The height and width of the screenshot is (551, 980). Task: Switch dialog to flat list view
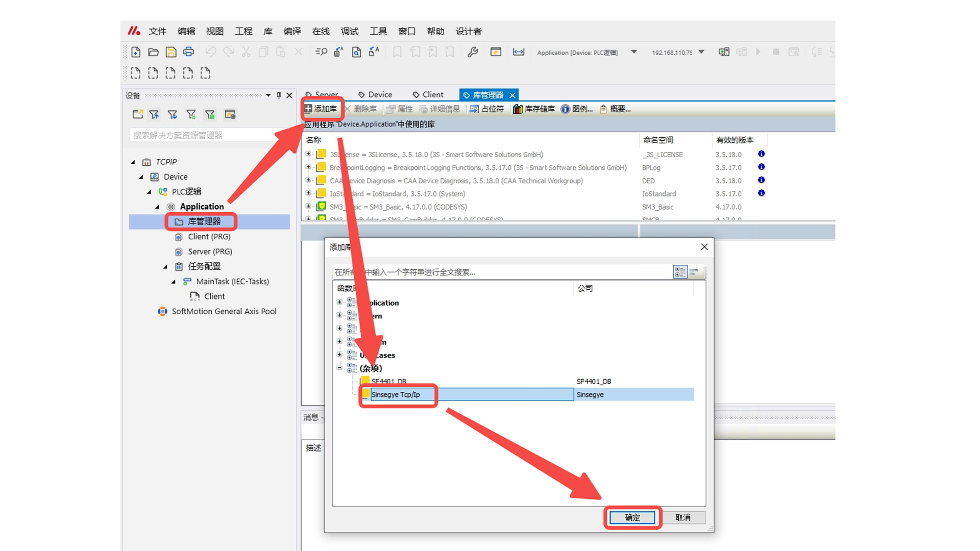click(695, 272)
